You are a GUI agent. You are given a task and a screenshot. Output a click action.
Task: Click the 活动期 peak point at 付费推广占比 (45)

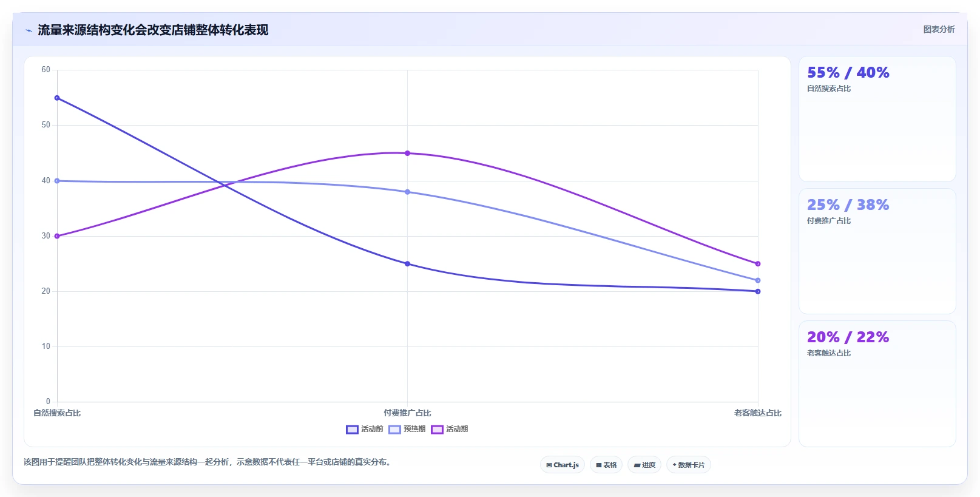407,153
